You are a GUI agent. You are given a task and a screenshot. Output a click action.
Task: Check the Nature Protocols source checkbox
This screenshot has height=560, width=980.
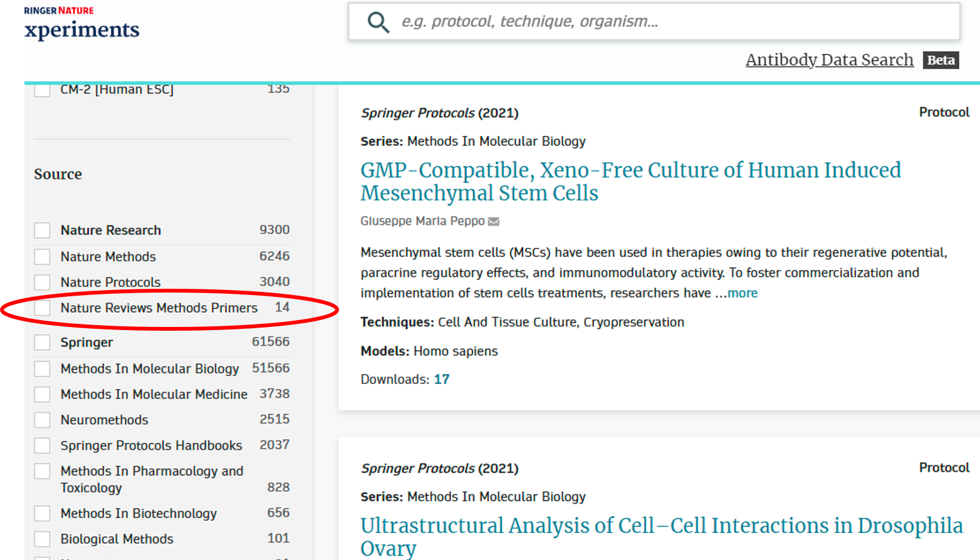click(43, 283)
